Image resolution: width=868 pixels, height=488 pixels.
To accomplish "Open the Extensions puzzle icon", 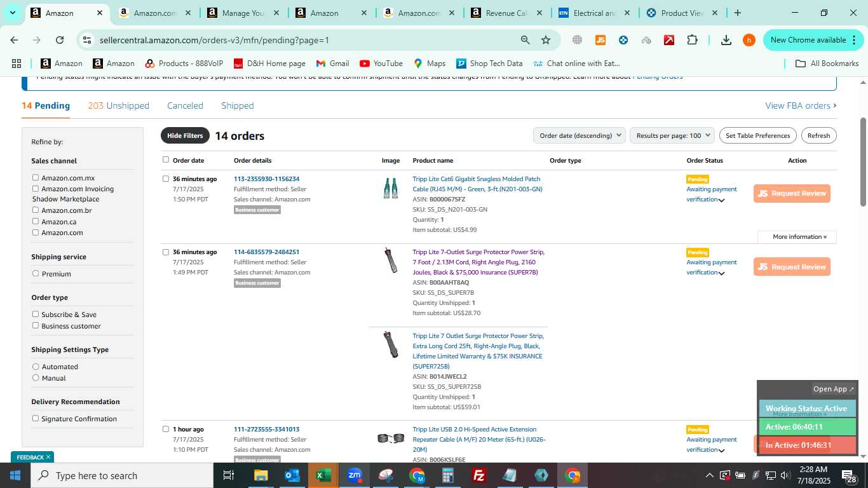I will [x=692, y=40].
